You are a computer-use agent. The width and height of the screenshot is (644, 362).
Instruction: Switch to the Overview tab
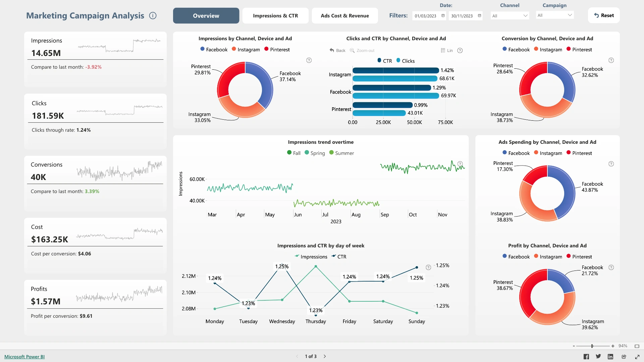(x=206, y=15)
